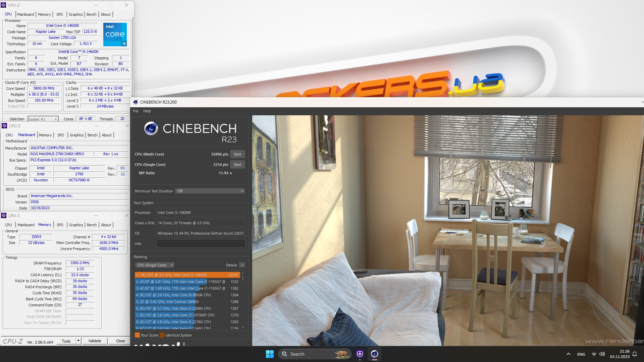Open the notifications bell icon
Image resolution: width=644 pixels, height=362 pixels.
pyautogui.click(x=635, y=354)
